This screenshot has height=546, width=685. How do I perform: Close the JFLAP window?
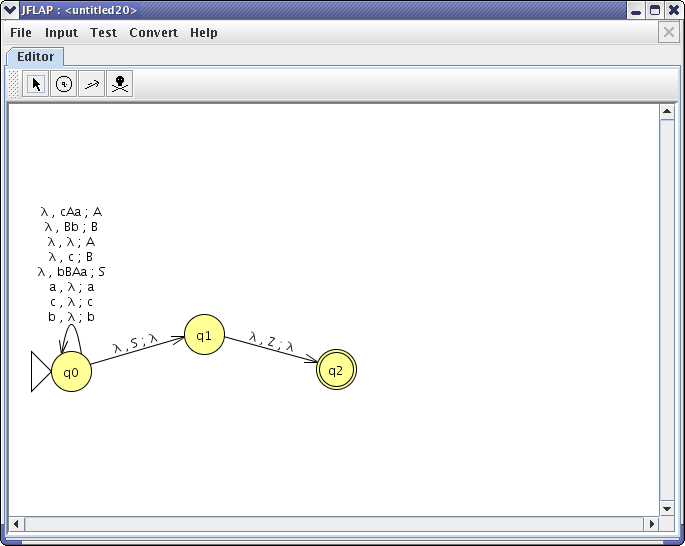(674, 10)
